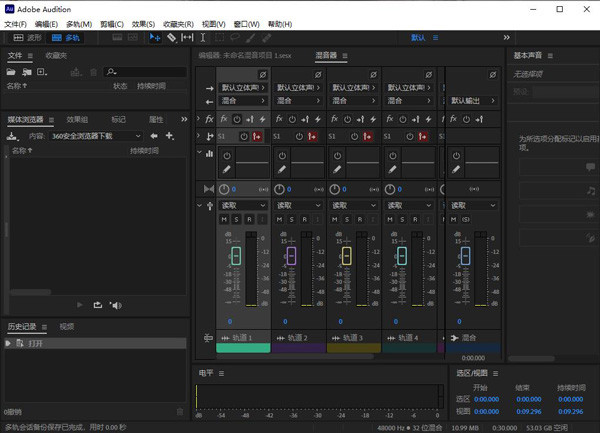Viewport: 600px width, 433px height.
Task: Open the 效果(S) menu
Action: tap(144, 23)
